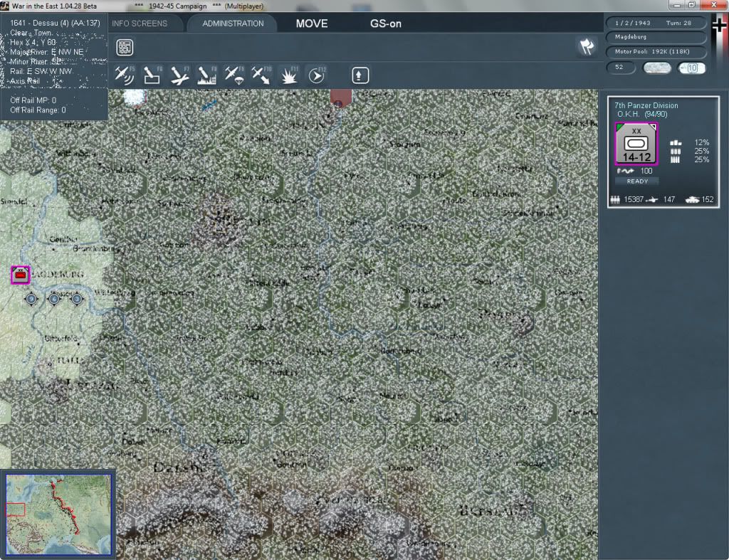Click the F11 explosion battle icon
Image resolution: width=729 pixels, height=560 pixels.
(289, 75)
